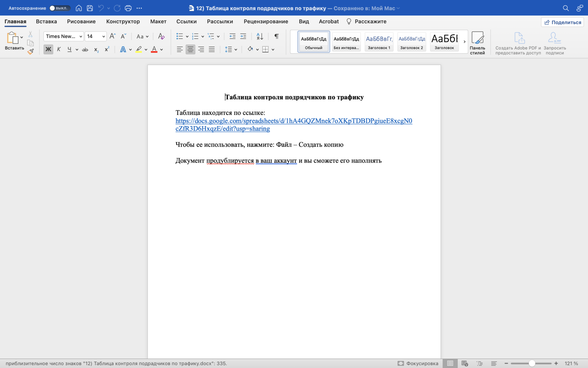Open the Рецензирование tab
The width and height of the screenshot is (588, 368).
pos(266,21)
